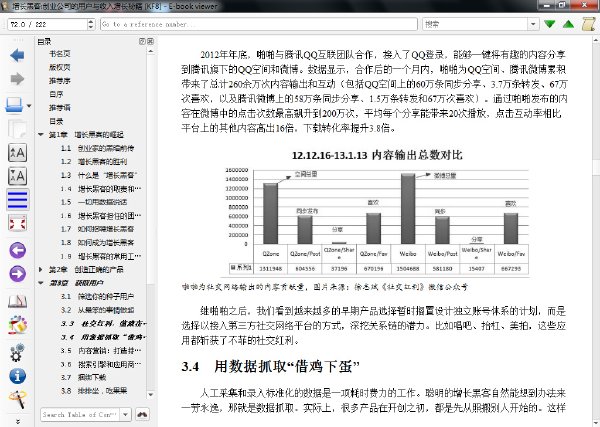Toggle paged mode with scroll icon
600x427 pixels.
tap(589, 24)
